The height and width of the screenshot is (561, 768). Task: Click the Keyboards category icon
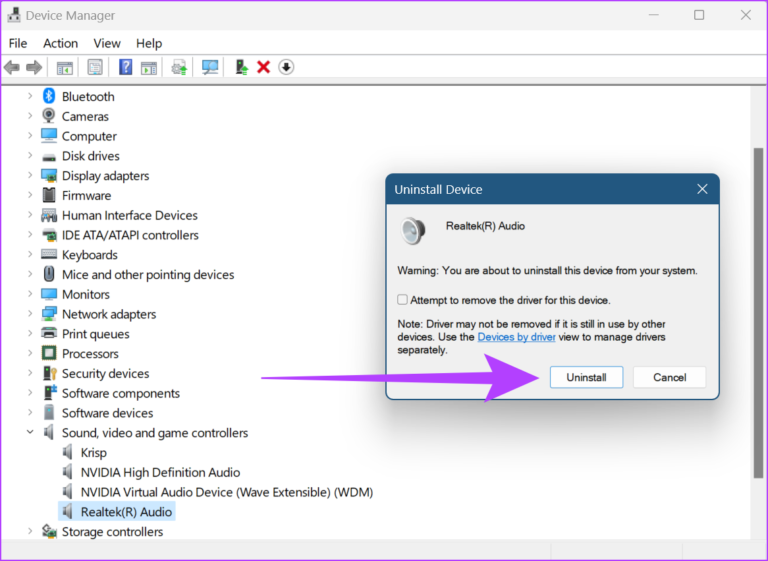click(48, 254)
